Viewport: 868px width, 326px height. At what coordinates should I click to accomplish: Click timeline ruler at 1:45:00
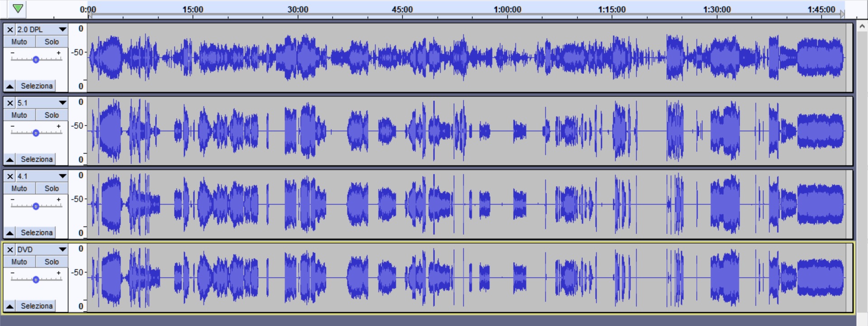(x=821, y=10)
